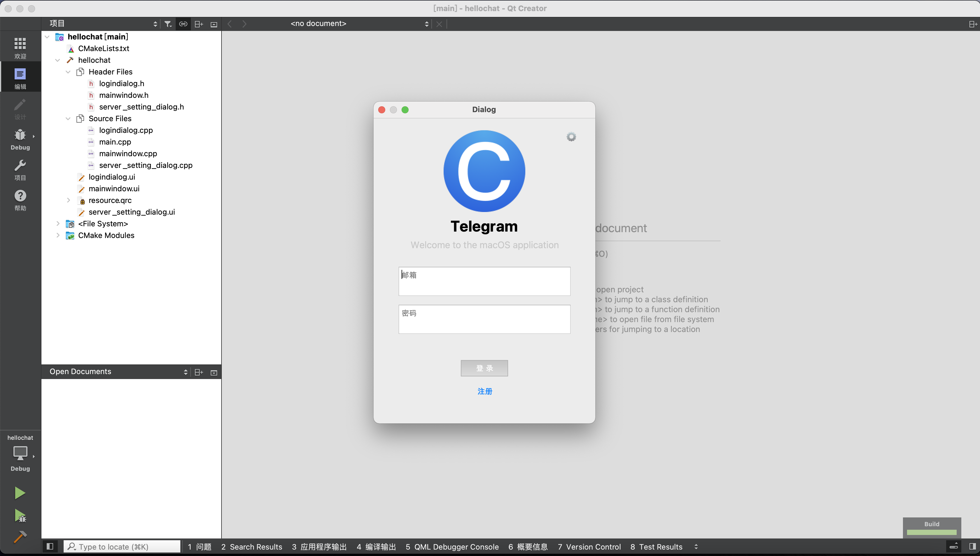Open the Version Control output tab
Screen dimensions: 980x556
tap(589, 546)
